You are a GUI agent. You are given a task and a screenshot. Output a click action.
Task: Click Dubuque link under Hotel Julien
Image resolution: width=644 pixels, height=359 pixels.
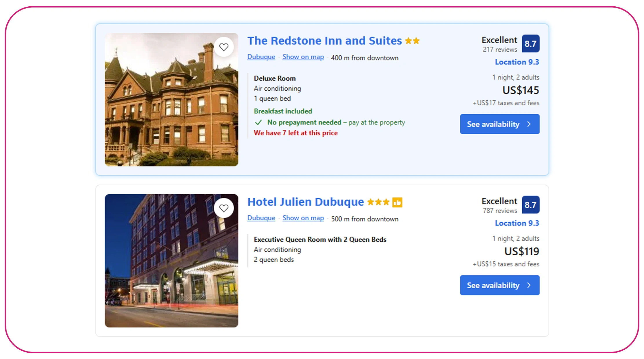[261, 218]
